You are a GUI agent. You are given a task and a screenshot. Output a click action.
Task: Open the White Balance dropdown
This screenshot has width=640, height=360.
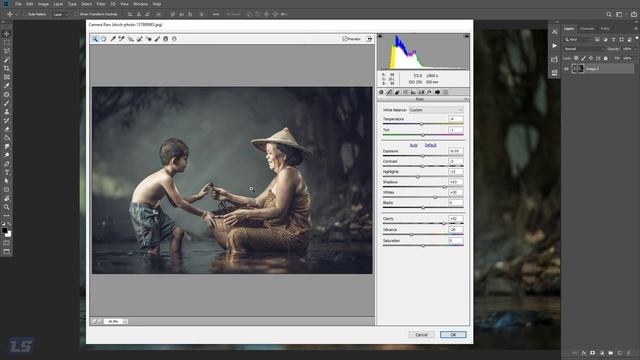(436, 110)
